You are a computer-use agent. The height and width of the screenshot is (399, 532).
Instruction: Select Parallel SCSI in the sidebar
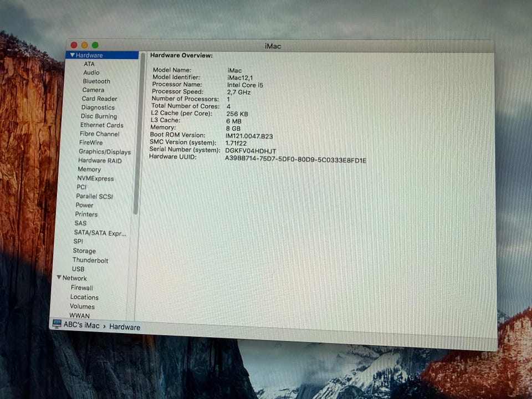(x=94, y=196)
